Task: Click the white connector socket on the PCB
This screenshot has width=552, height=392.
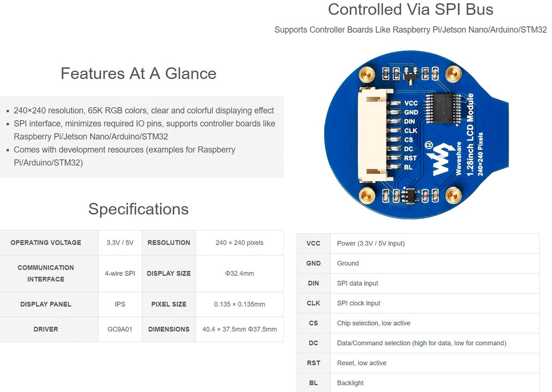Action: tap(375, 134)
